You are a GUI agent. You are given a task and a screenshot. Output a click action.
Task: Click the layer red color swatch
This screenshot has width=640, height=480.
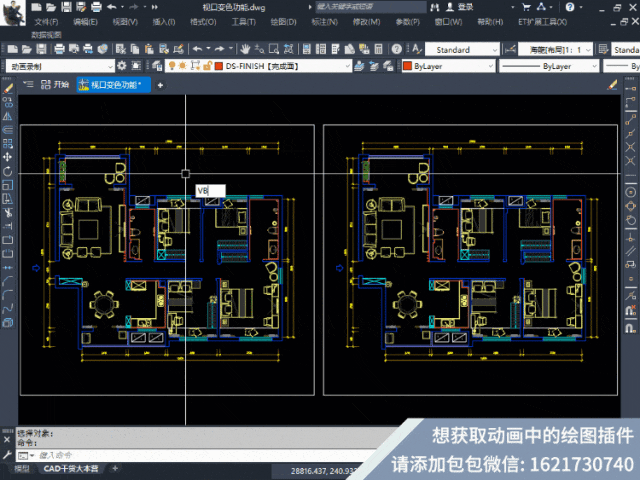(x=219, y=66)
